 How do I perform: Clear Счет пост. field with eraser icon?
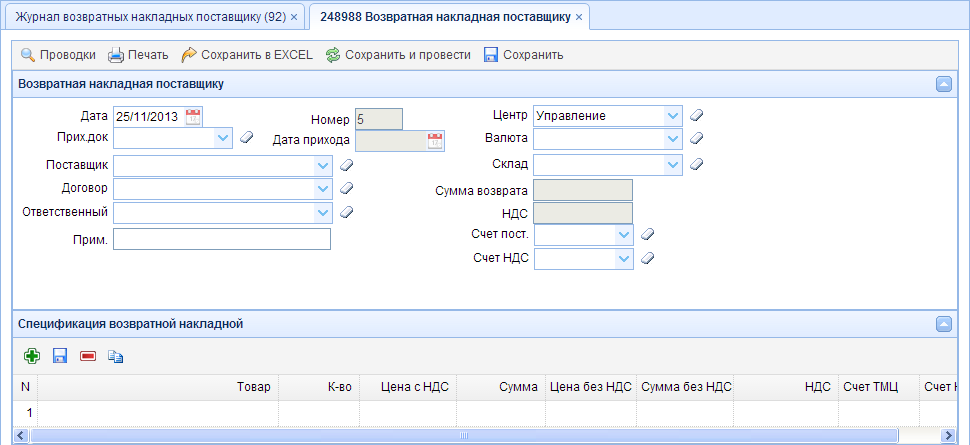pos(647,234)
